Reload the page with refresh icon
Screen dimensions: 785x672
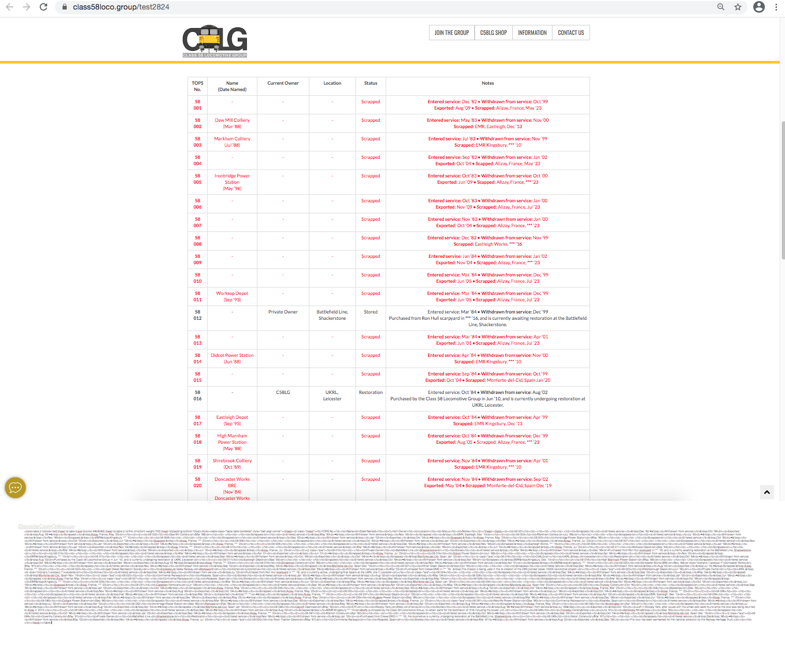pos(43,7)
